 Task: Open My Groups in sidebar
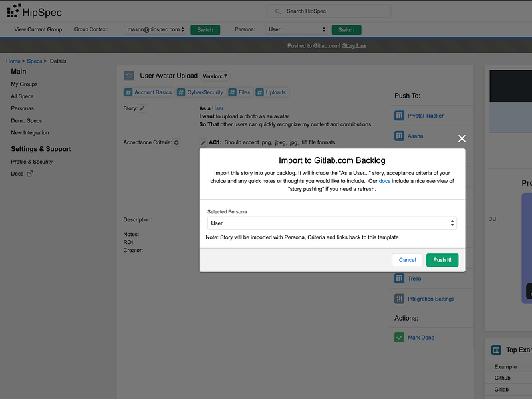pyautogui.click(x=24, y=84)
